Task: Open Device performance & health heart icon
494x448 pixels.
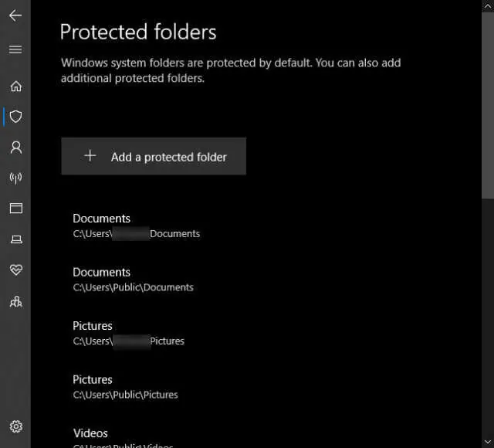Action: pyautogui.click(x=15, y=270)
